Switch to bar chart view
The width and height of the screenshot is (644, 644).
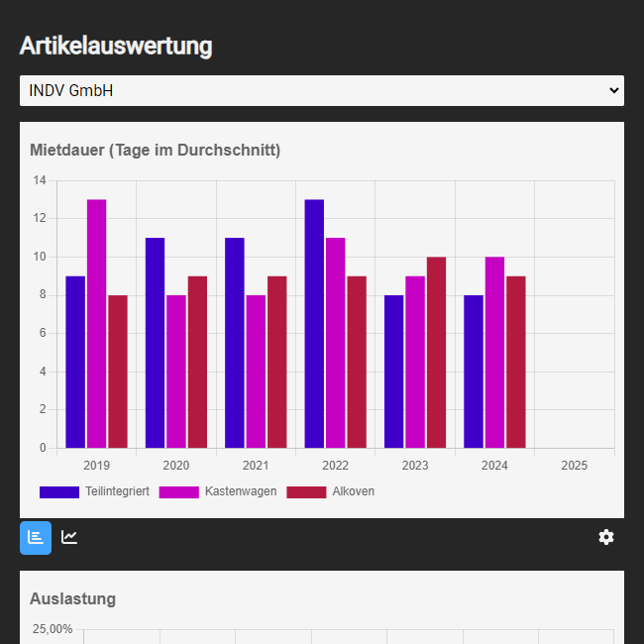coord(36,538)
